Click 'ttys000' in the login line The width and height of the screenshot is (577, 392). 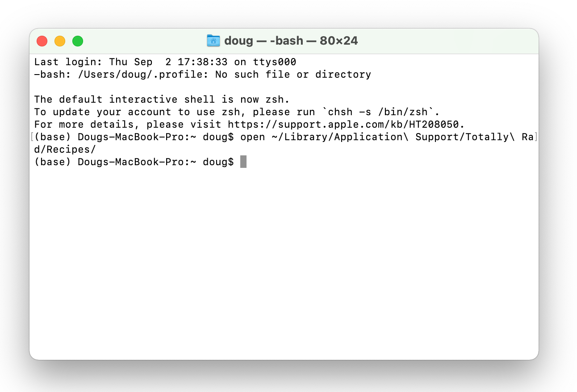click(x=274, y=62)
